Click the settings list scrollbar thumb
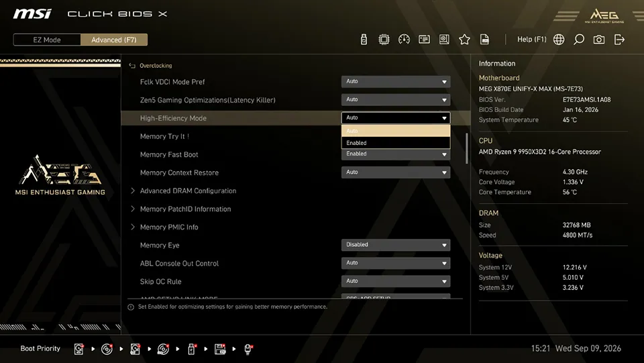Image resolution: width=644 pixels, height=363 pixels. 467,148
